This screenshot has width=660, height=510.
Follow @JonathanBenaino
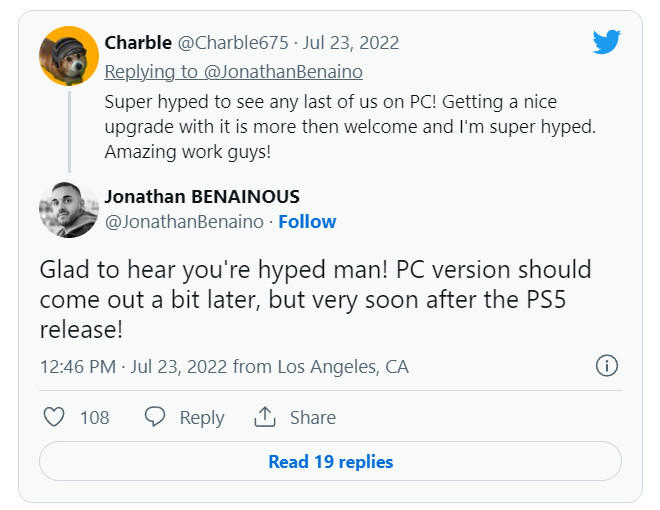tap(307, 221)
